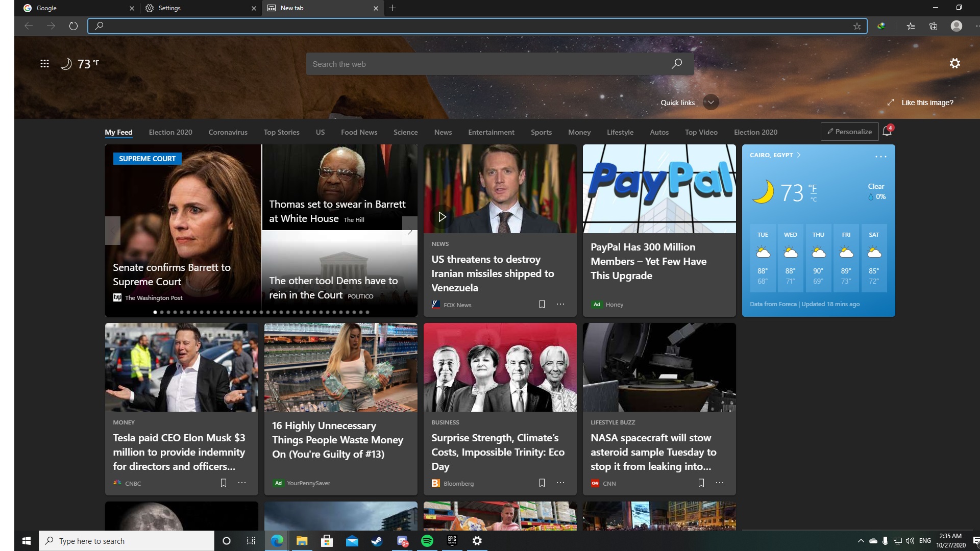Open the Entertainment tab

click(x=491, y=132)
